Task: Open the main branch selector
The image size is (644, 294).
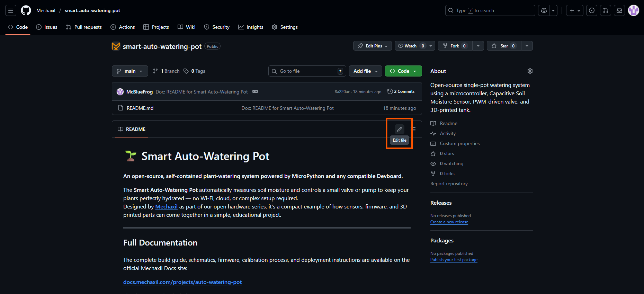Action: point(130,71)
